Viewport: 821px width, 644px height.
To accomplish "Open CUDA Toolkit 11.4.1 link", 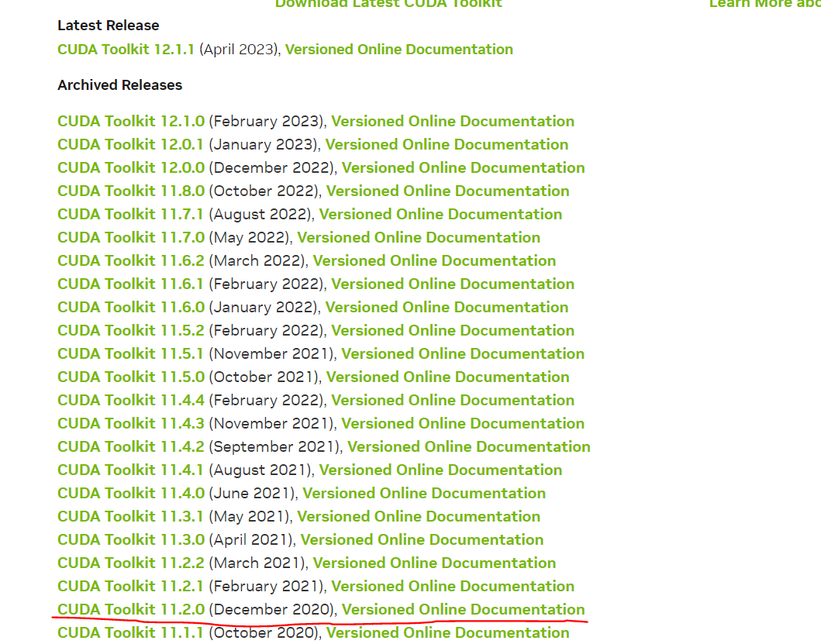I will 130,470.
